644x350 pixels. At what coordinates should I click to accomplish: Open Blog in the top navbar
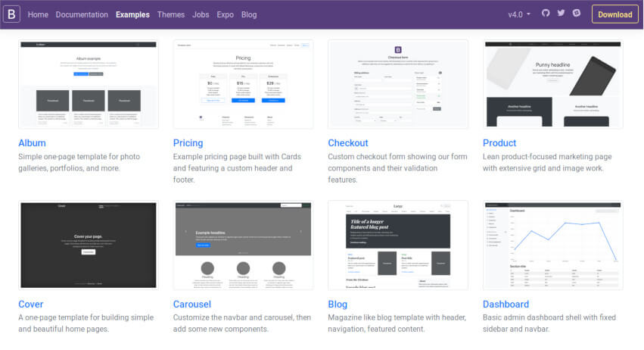click(249, 15)
